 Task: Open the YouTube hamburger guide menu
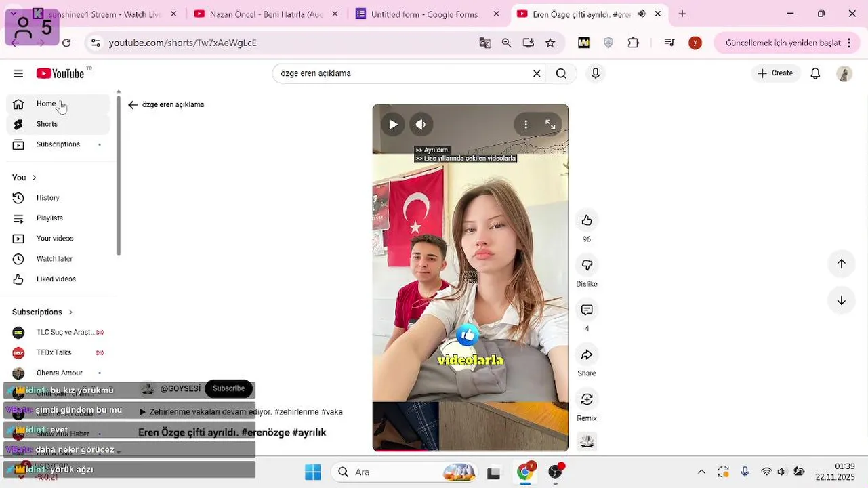pos(18,73)
